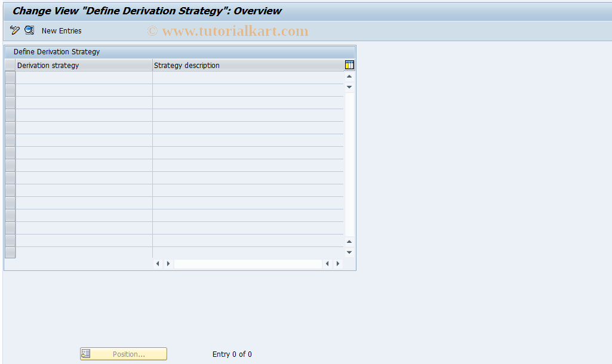Click the right arrow of the horizontal scrollbar
The width and height of the screenshot is (612, 364).
pyautogui.click(x=168, y=263)
